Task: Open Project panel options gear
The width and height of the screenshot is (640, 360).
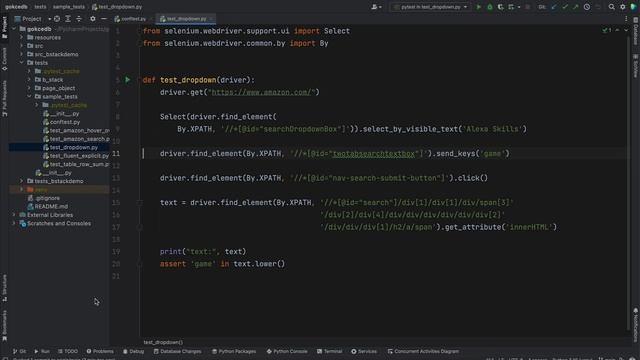Action: [x=93, y=19]
